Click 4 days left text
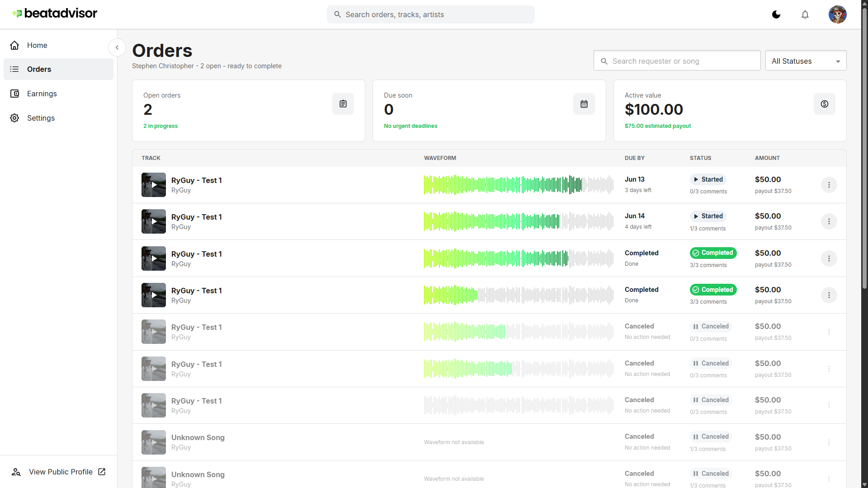 (x=638, y=227)
